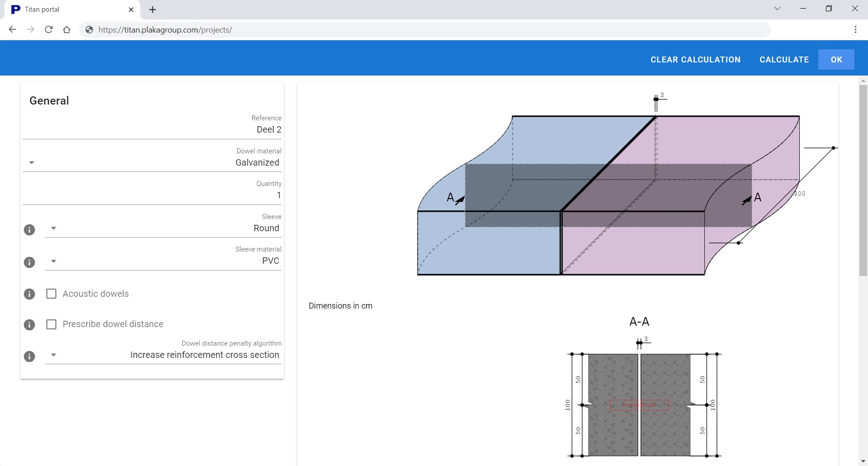Click info icon for dowel distance penalty algorithm
The height and width of the screenshot is (466, 868).
tap(29, 357)
